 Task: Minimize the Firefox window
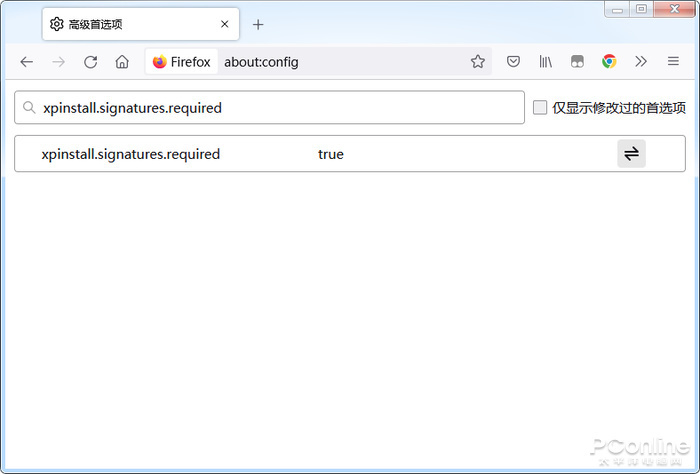click(x=617, y=9)
